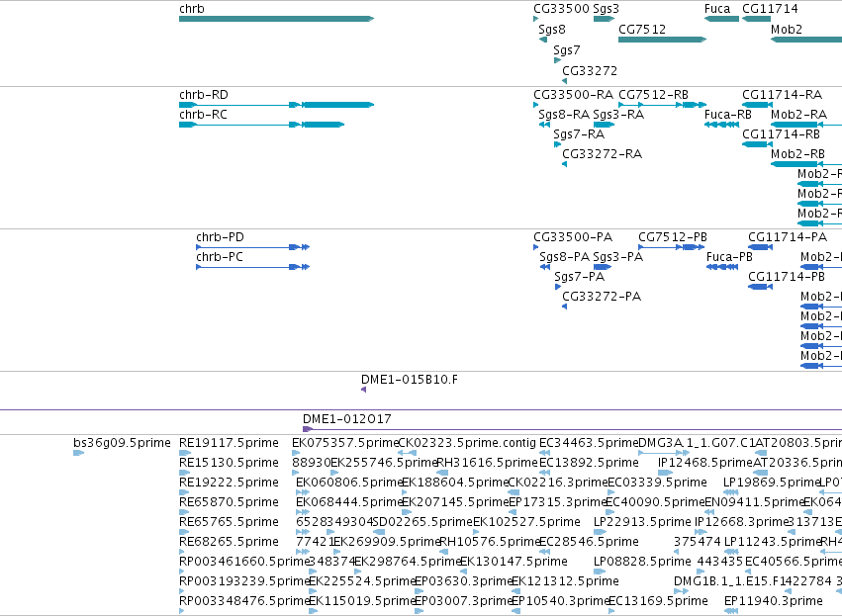The image size is (842, 616).
Task: Open the CG33500-RA transcript
Action: 536,105
